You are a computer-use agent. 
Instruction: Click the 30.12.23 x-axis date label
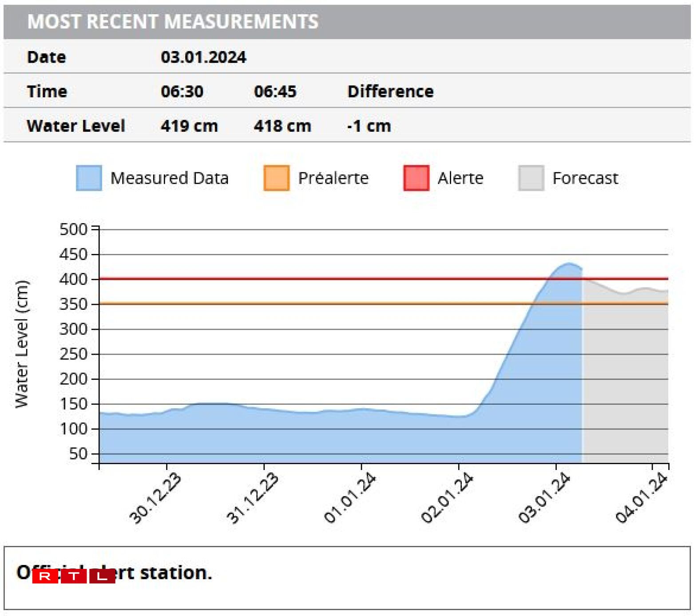click(x=155, y=498)
